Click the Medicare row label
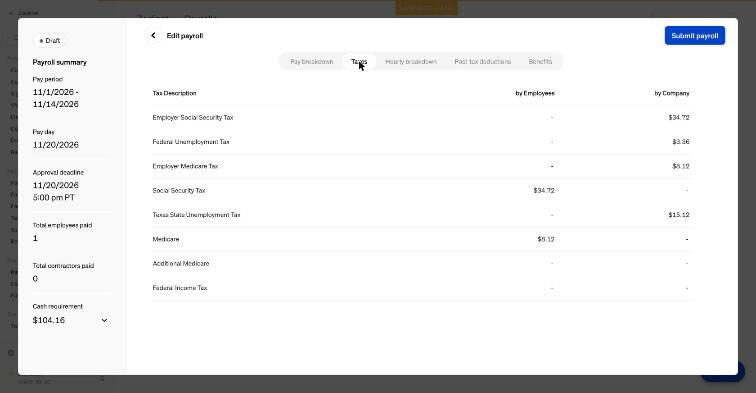The image size is (756, 393). (x=166, y=239)
